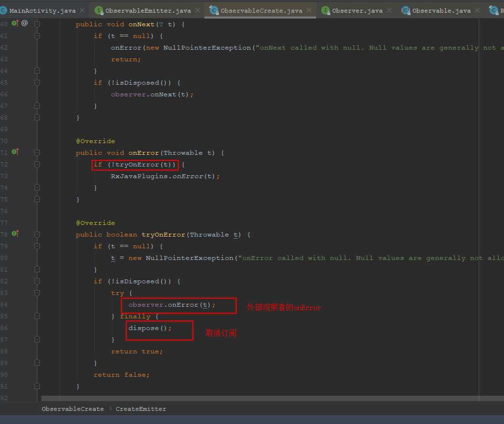Switch to the Observer.java tab

coord(357,11)
